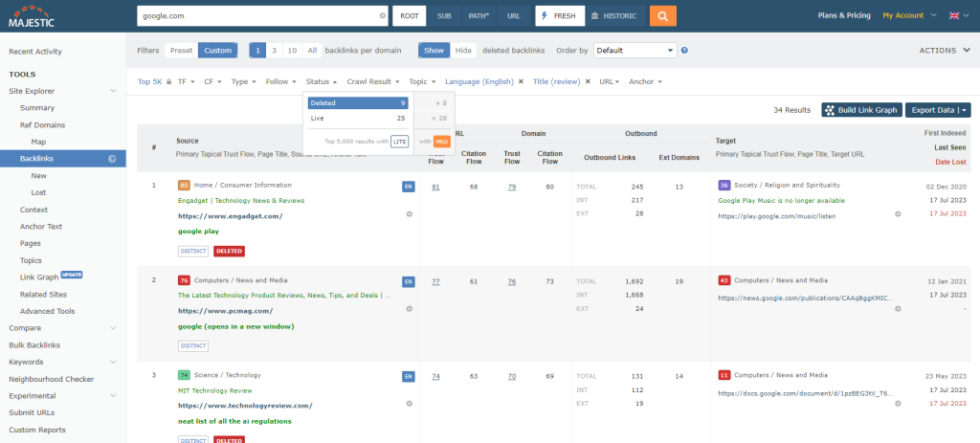Select URL search scope
Viewport: 980px width, 443px height.
point(514,16)
